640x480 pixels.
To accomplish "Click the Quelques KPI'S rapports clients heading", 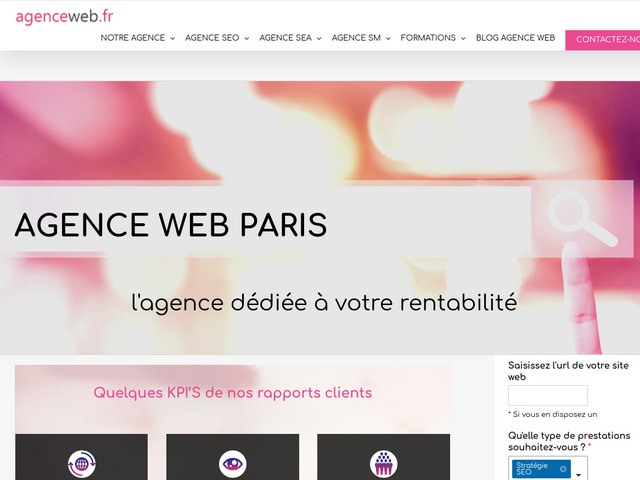I will 232,393.
